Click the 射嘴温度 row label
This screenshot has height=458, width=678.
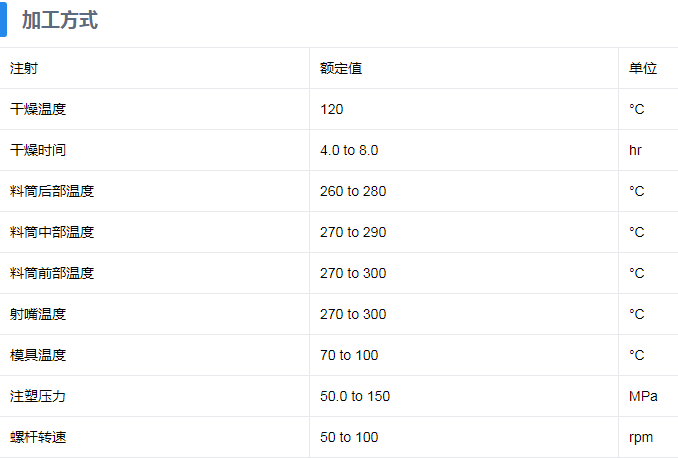(38, 314)
